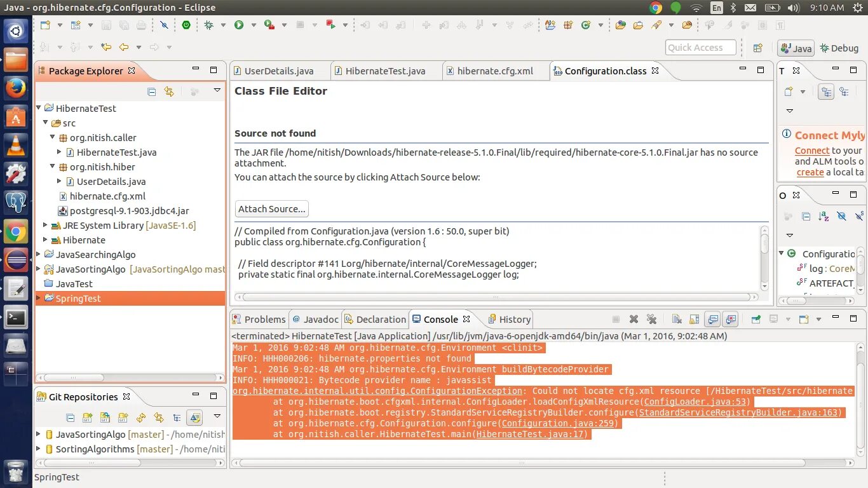
Task: Toggle Show Console on standard error change
Action: (730, 319)
